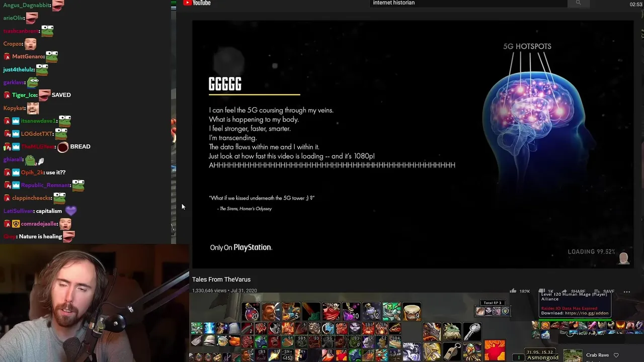Click chat username Tiger_Ice
Viewport: 644px width, 362px height.
(x=24, y=95)
